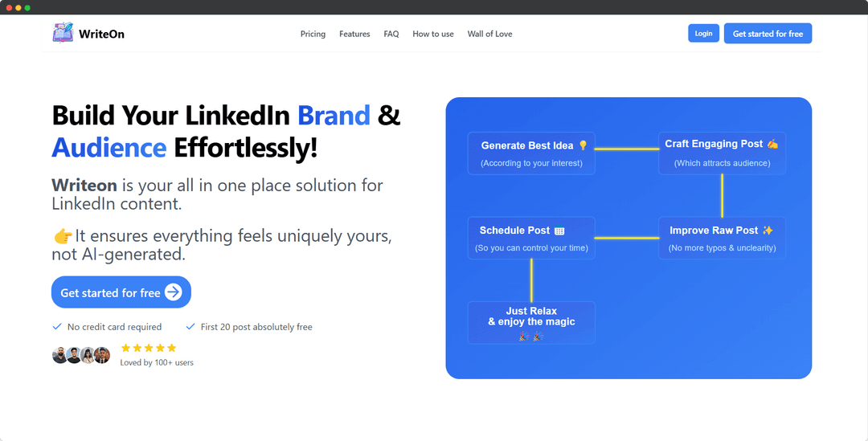868x441 pixels.
Task: Click the checkmark beside No credit card required
Action: tap(56, 327)
